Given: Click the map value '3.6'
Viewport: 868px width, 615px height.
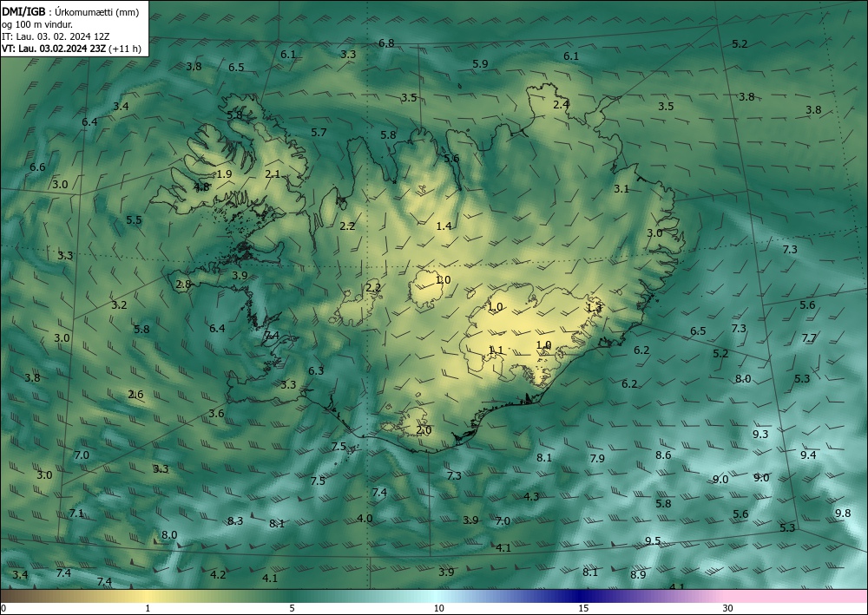Looking at the screenshot, I should click(x=216, y=413).
